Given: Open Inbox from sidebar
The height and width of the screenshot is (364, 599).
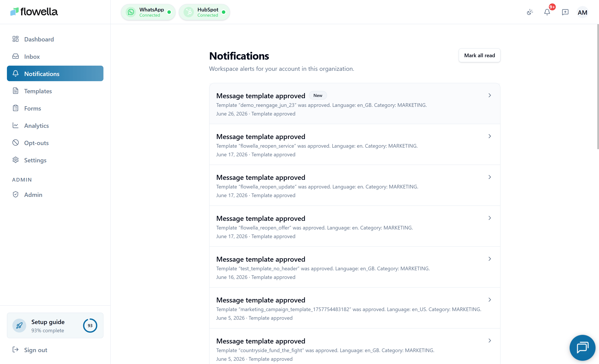Looking at the screenshot, I should point(55,56).
